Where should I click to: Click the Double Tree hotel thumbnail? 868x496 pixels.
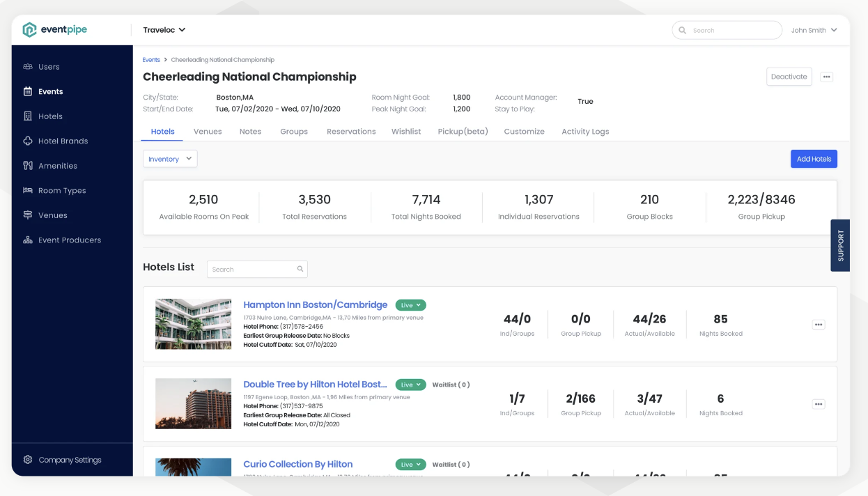(x=193, y=403)
